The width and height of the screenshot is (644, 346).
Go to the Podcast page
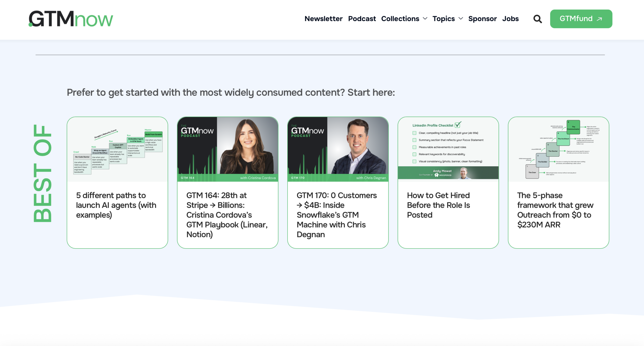(x=362, y=19)
